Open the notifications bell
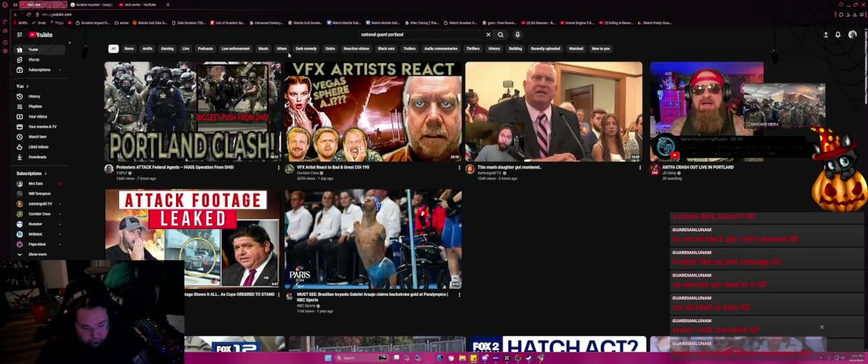The image size is (868, 364). pyautogui.click(x=838, y=35)
